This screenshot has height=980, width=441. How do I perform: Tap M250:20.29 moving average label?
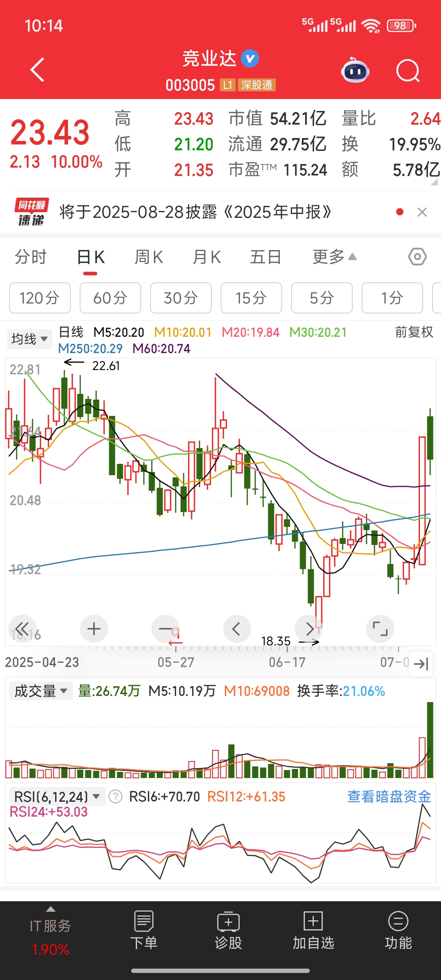(x=90, y=348)
